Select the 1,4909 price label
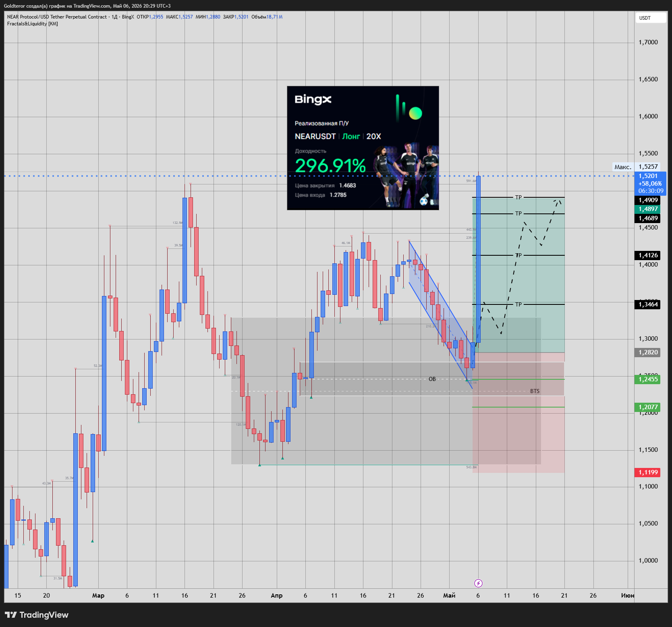The width and height of the screenshot is (672, 627). click(x=647, y=200)
